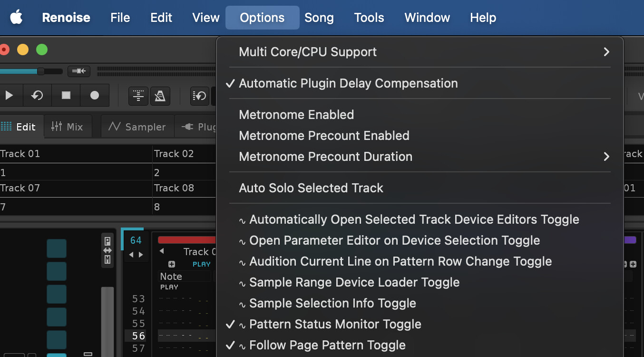Click the plus icon under Track header
The image size is (644, 357).
click(172, 264)
